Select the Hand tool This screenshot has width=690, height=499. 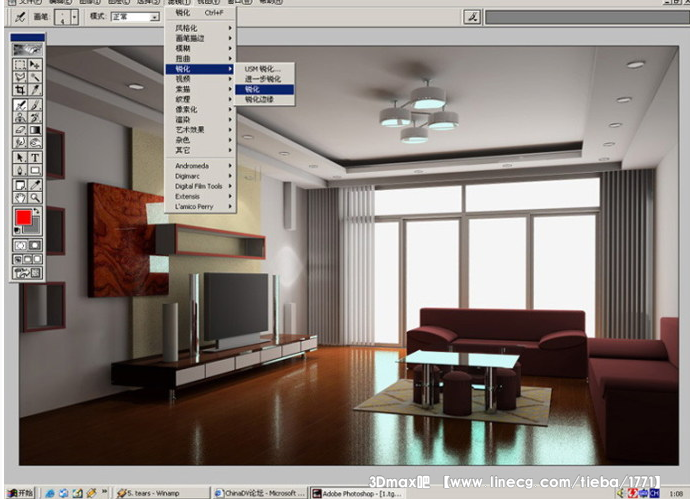click(20, 198)
